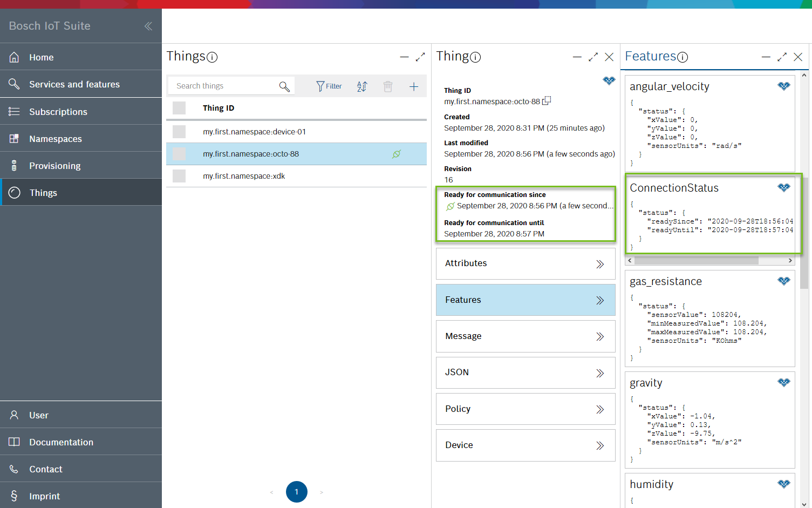This screenshot has height=508, width=812.
Task: Select thing my.first.namespace:device-01
Action: 254,132
